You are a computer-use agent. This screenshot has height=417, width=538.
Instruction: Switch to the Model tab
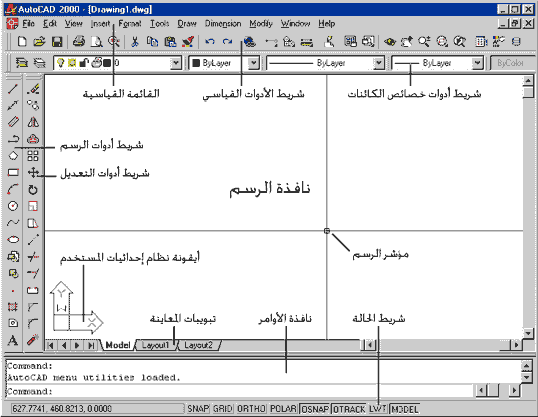[x=118, y=345]
